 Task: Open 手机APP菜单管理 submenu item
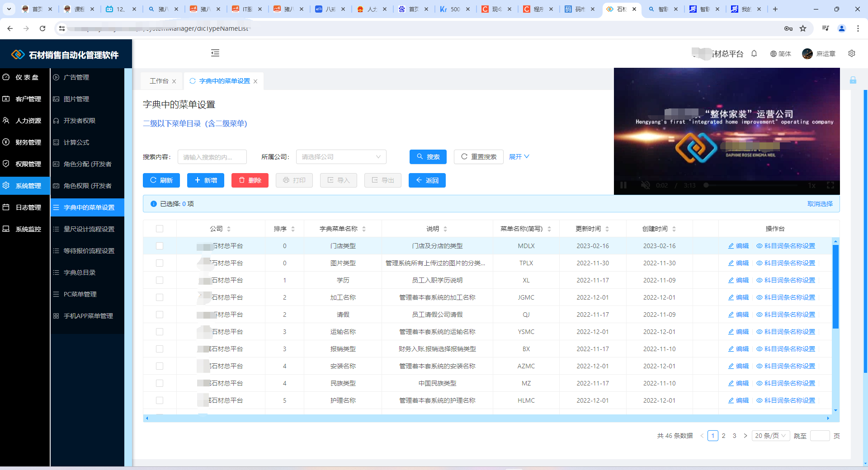pos(87,316)
